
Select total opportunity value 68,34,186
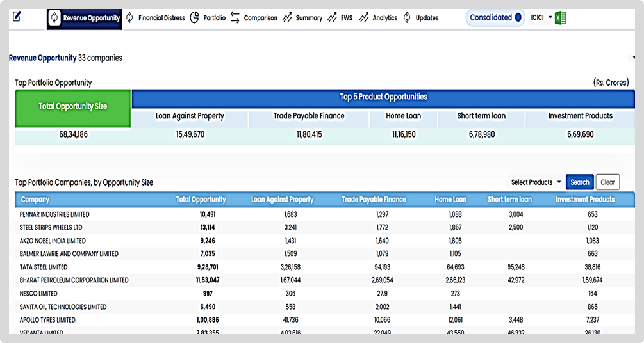pyautogui.click(x=73, y=134)
